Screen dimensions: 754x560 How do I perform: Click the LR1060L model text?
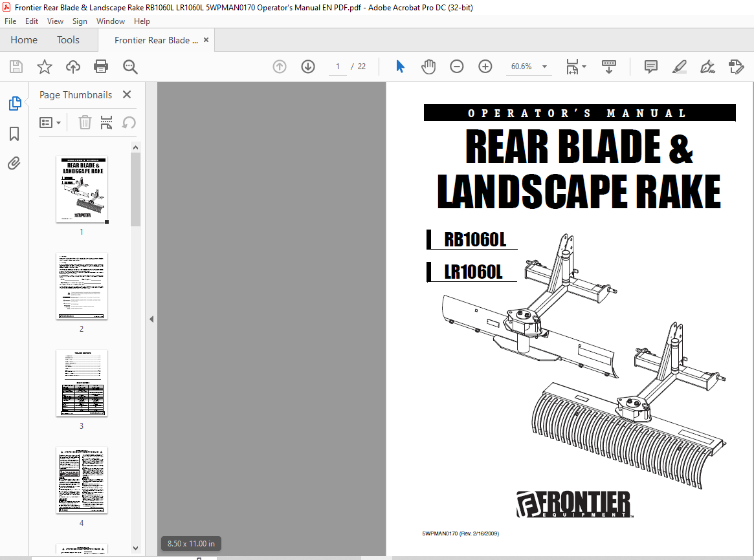coord(473,272)
